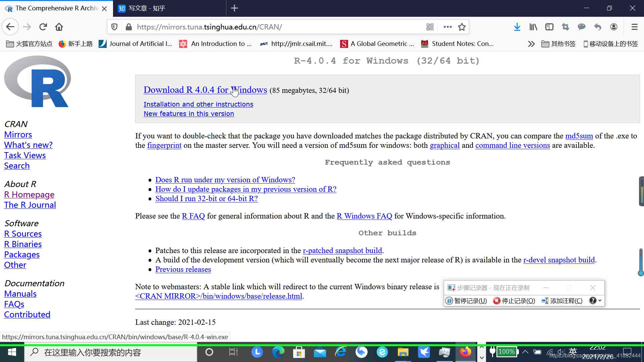The width and height of the screenshot is (644, 362).
Task: Pause the steps recorder recording
Action: [x=467, y=301]
